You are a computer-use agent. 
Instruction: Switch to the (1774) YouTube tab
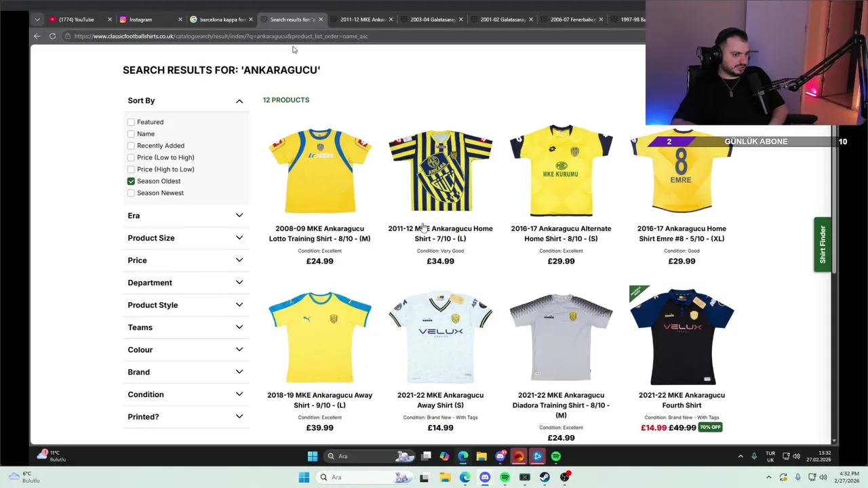pos(76,20)
